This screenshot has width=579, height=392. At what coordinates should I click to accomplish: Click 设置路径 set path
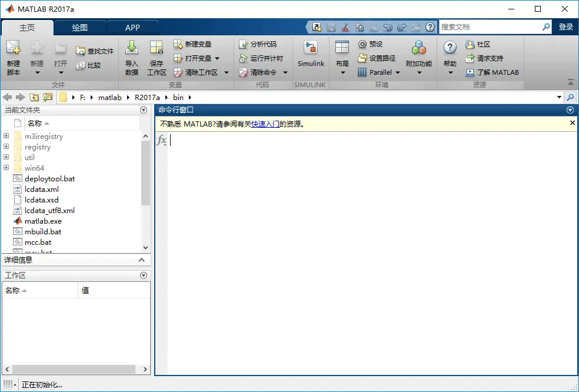click(x=377, y=58)
